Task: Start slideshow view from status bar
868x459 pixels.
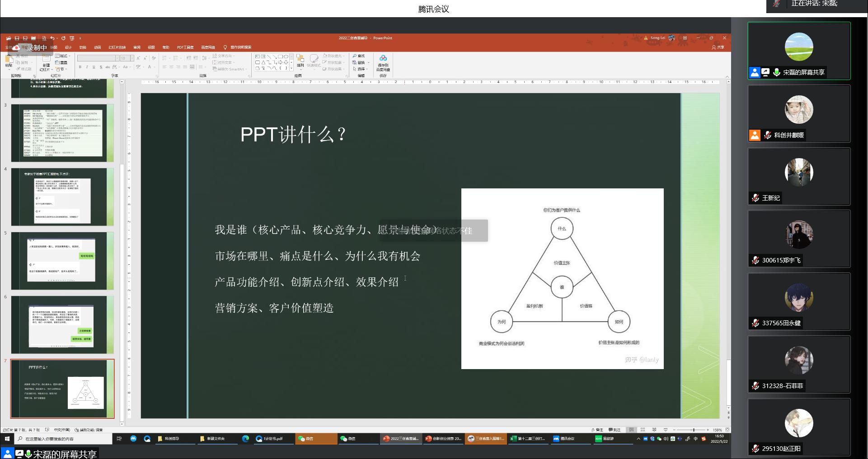Action: click(665, 430)
